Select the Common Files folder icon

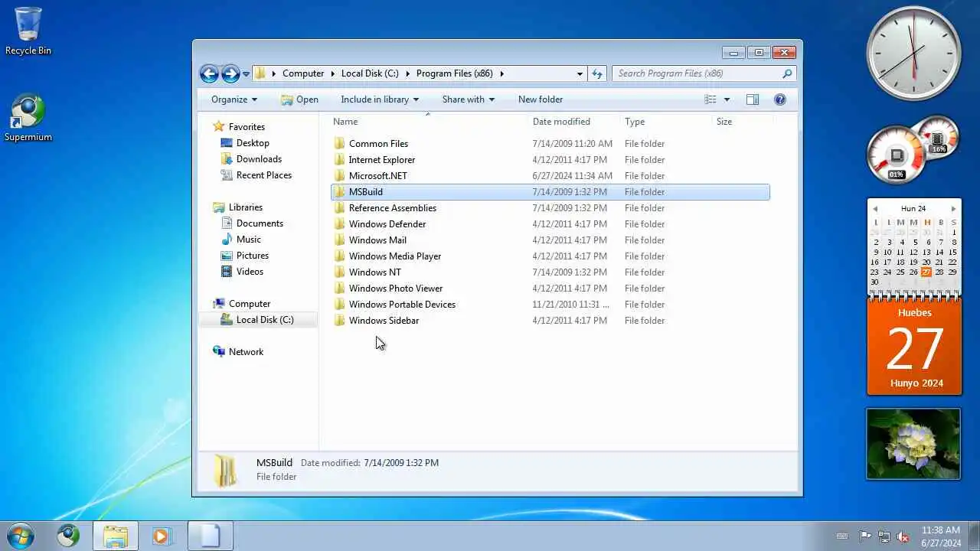tap(340, 144)
